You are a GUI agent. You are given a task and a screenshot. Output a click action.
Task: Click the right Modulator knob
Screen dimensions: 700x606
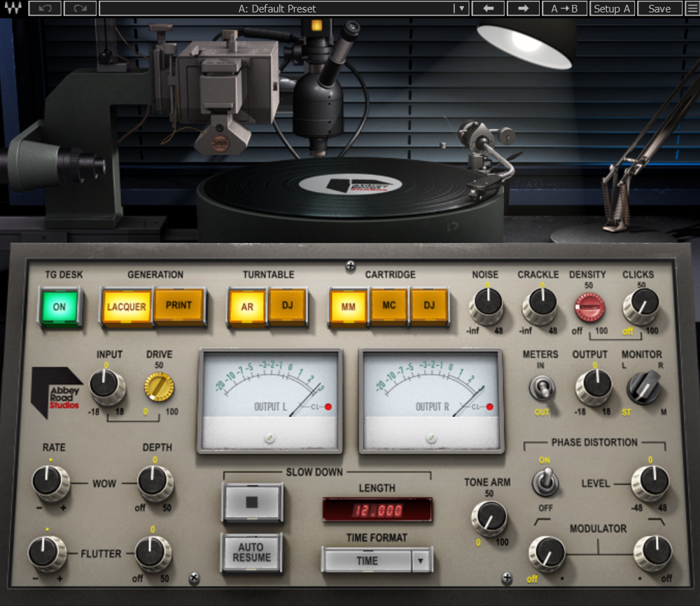653,554
